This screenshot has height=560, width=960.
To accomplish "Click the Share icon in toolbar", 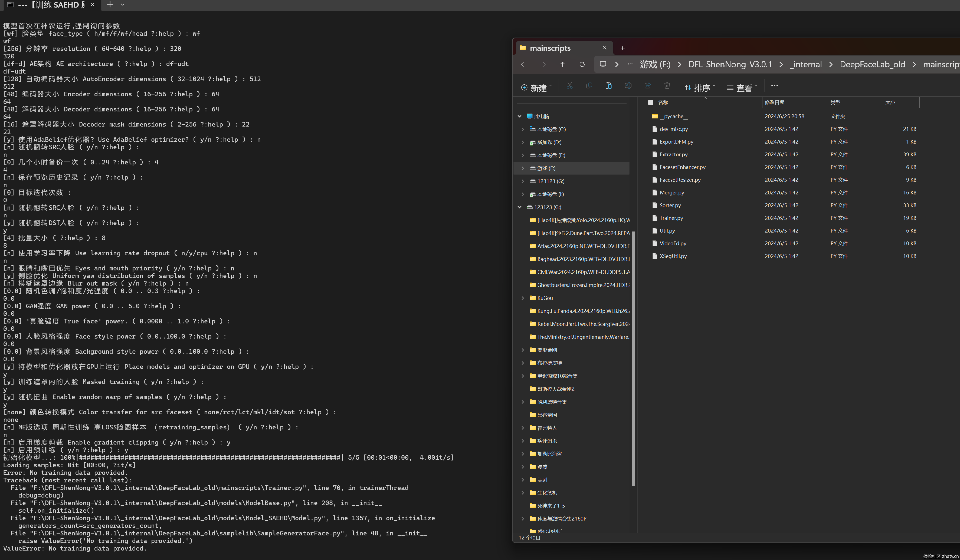I will (648, 86).
